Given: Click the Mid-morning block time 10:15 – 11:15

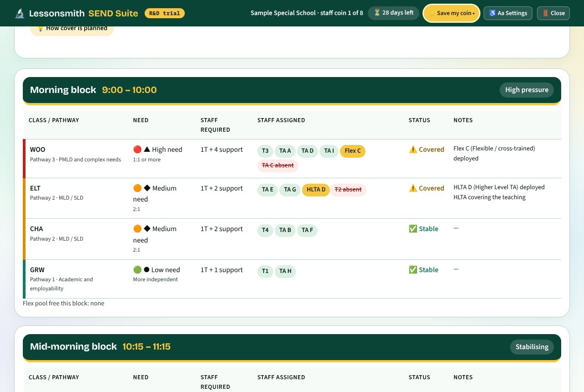Looking at the screenshot, I should (x=146, y=346).
